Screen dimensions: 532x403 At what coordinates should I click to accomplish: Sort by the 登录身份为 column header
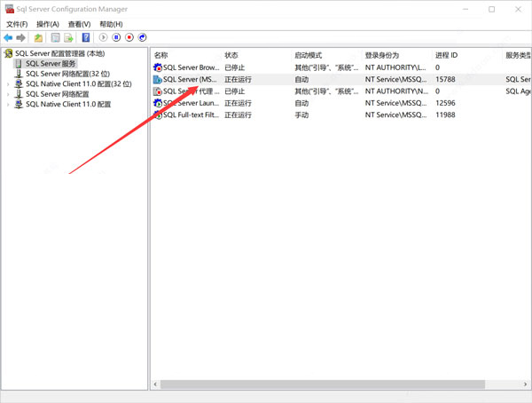[382, 55]
